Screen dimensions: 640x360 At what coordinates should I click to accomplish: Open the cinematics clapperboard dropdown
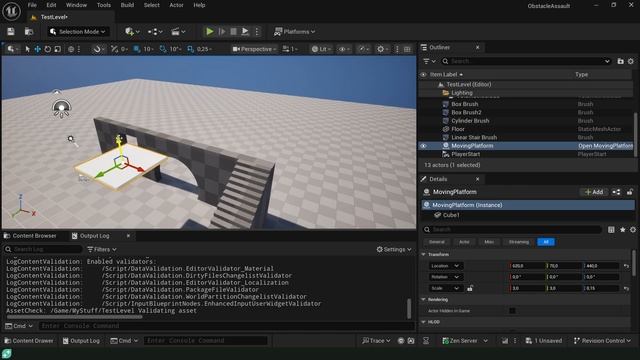click(178, 31)
